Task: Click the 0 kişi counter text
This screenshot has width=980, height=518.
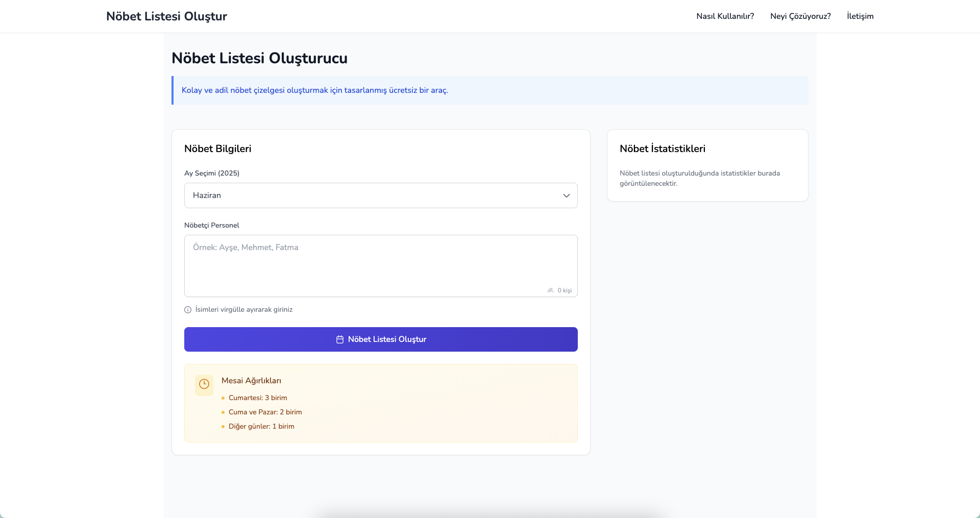Action: click(565, 290)
